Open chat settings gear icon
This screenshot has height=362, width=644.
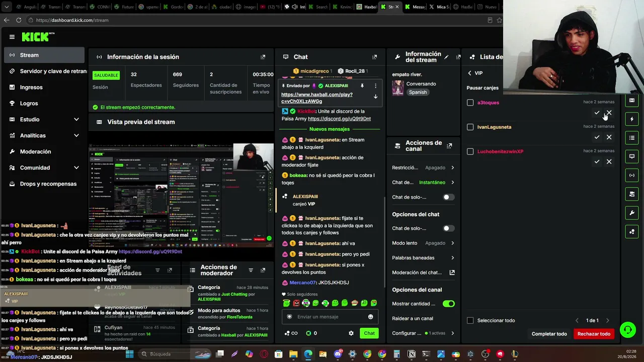coord(351,333)
